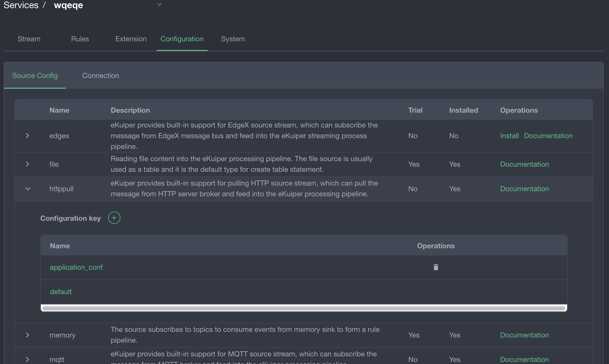Click the Services breadcrumb link
This screenshot has height=364, width=609.
(x=21, y=5)
